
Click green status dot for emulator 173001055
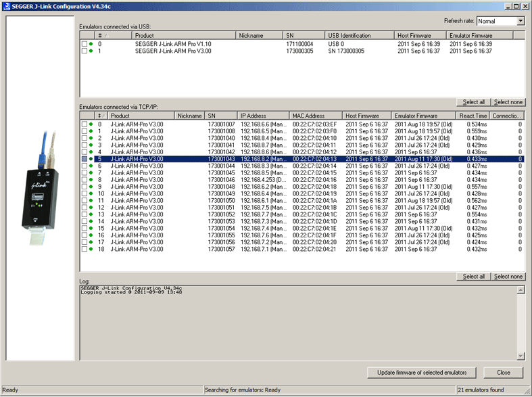coord(91,235)
